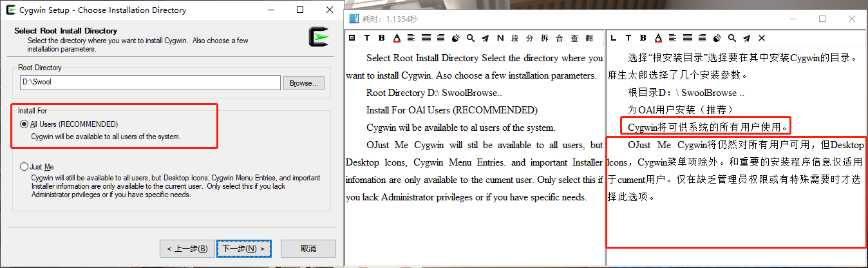Image resolution: width=868 pixels, height=268 pixels.
Task: Open font color A in source toolbar
Action: pos(397,38)
